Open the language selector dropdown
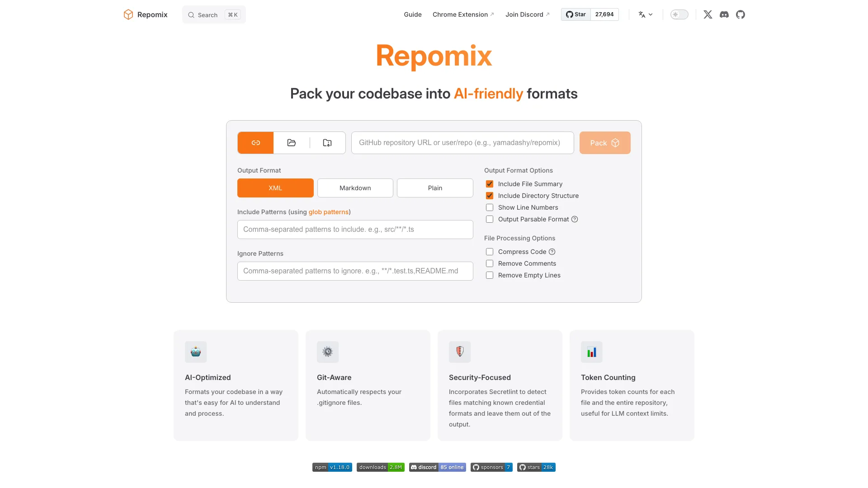Viewport: 868px width, 488px height. point(646,14)
